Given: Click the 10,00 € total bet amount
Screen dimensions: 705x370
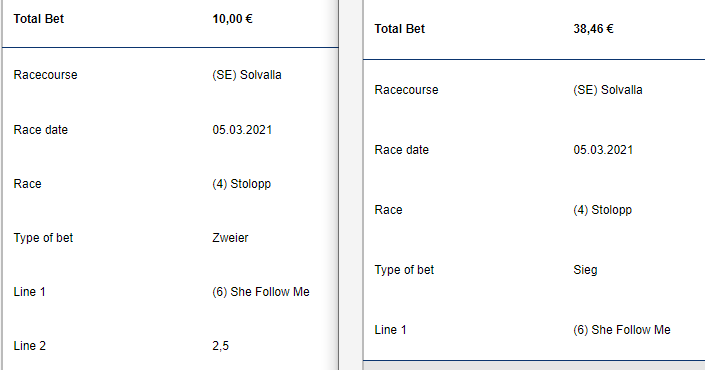Looking at the screenshot, I should [232, 19].
